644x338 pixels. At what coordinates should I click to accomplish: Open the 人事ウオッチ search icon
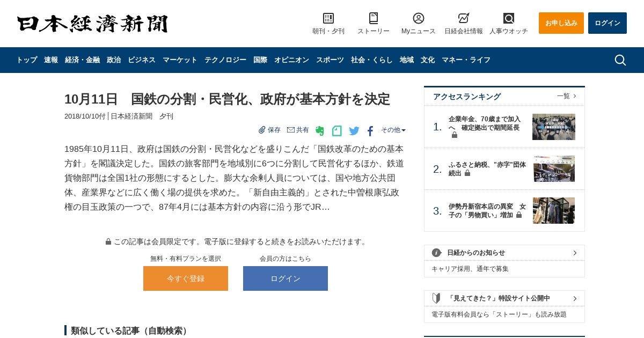coord(509,18)
